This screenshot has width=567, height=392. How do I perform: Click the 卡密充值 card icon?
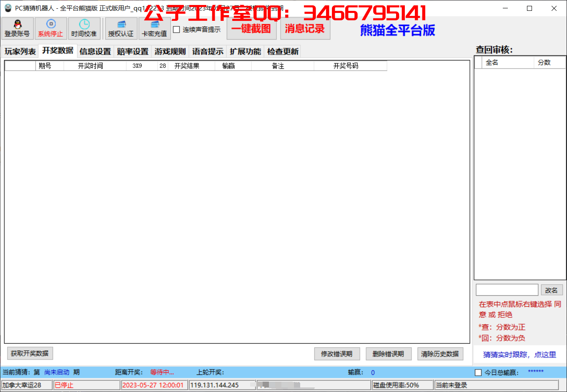click(155, 24)
